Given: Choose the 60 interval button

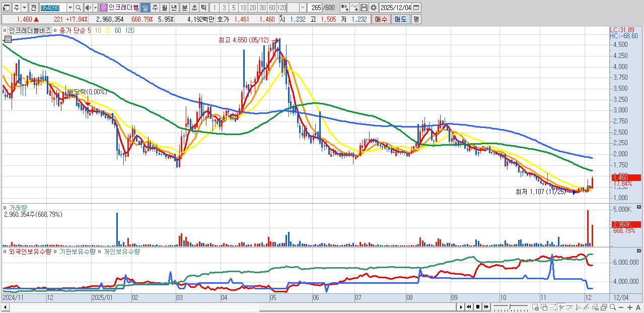Looking at the screenshot, I should click(272, 8).
